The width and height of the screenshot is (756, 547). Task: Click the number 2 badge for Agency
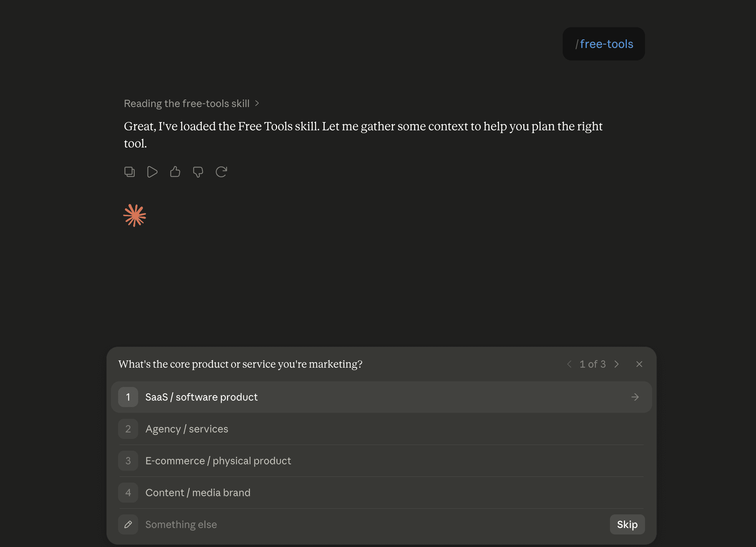click(128, 429)
